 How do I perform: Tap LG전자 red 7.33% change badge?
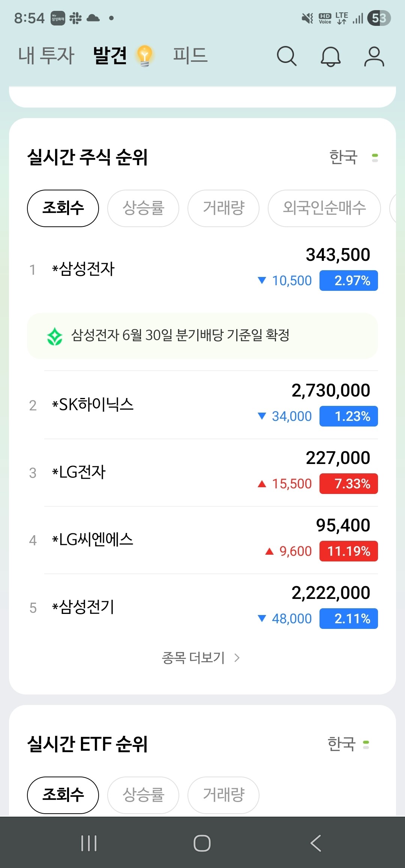pos(349,484)
